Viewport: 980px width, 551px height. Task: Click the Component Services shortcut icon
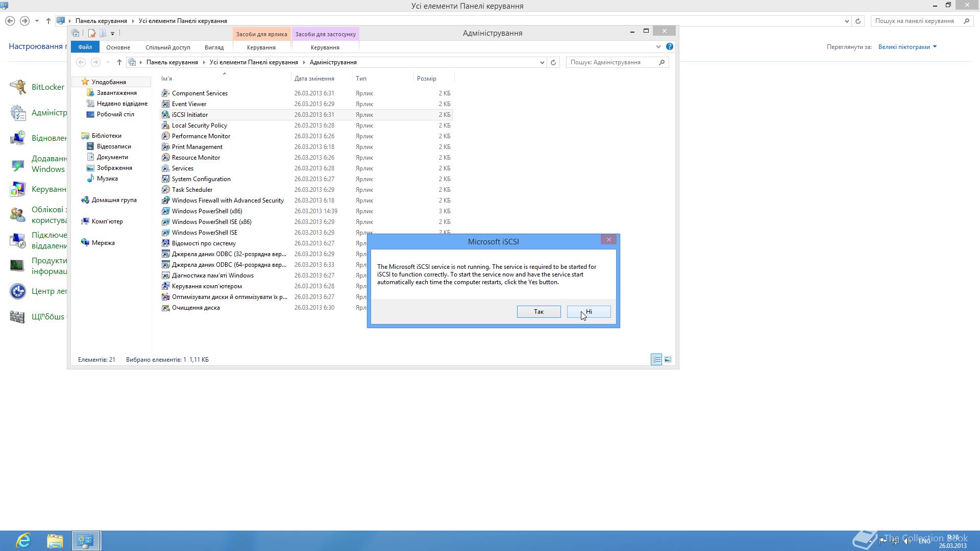tap(165, 93)
